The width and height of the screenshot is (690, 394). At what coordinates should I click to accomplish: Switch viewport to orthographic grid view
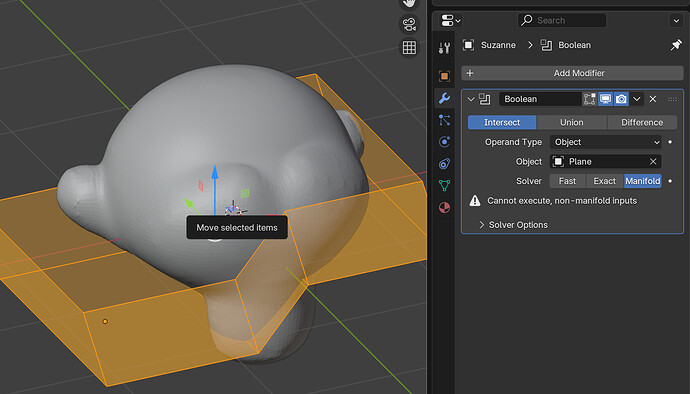tap(409, 48)
